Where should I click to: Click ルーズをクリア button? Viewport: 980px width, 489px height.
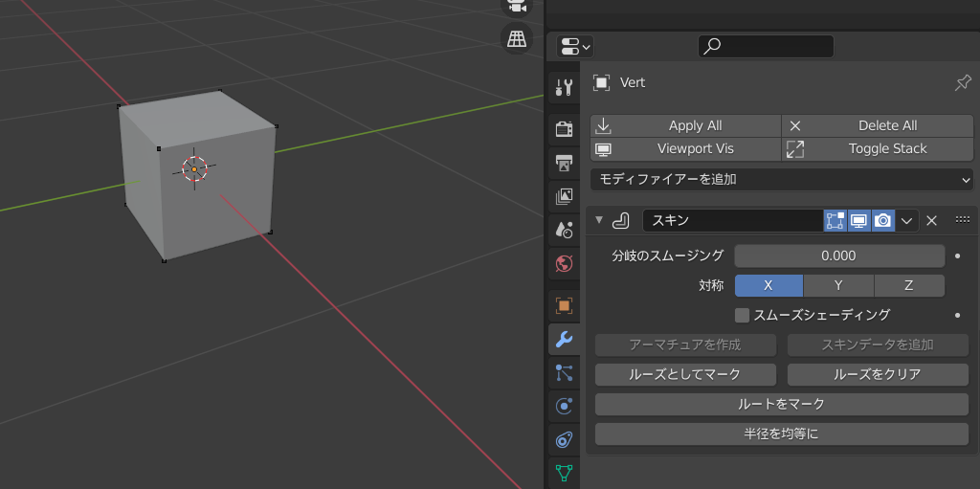point(878,374)
